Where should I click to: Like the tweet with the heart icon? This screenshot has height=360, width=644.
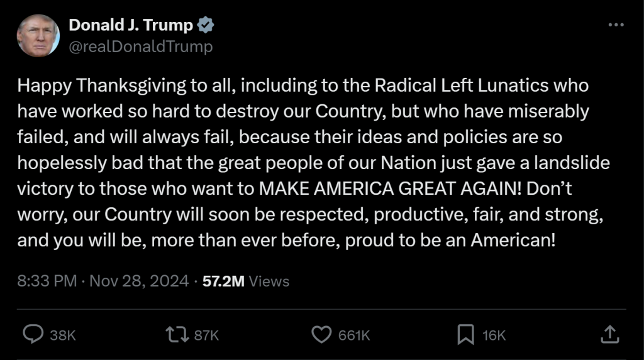point(322,335)
